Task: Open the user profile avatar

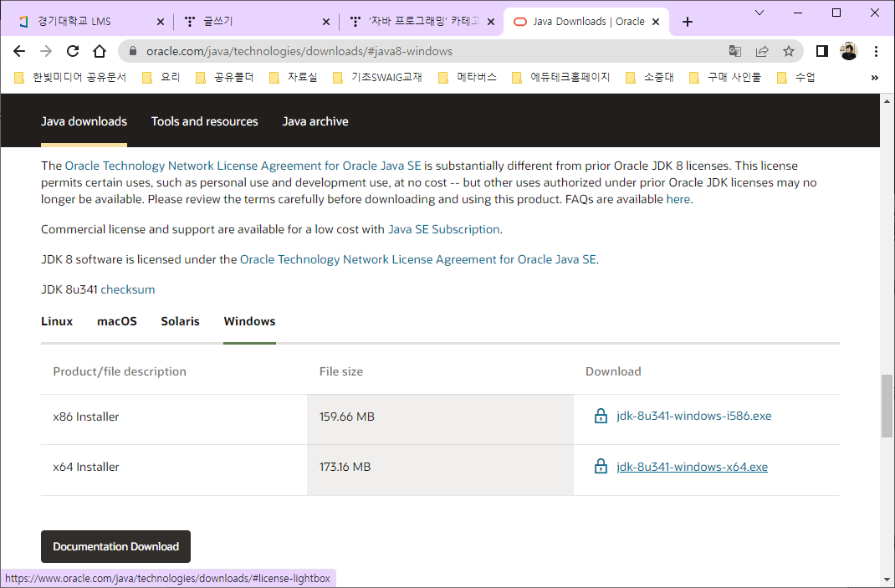Action: pyautogui.click(x=849, y=51)
